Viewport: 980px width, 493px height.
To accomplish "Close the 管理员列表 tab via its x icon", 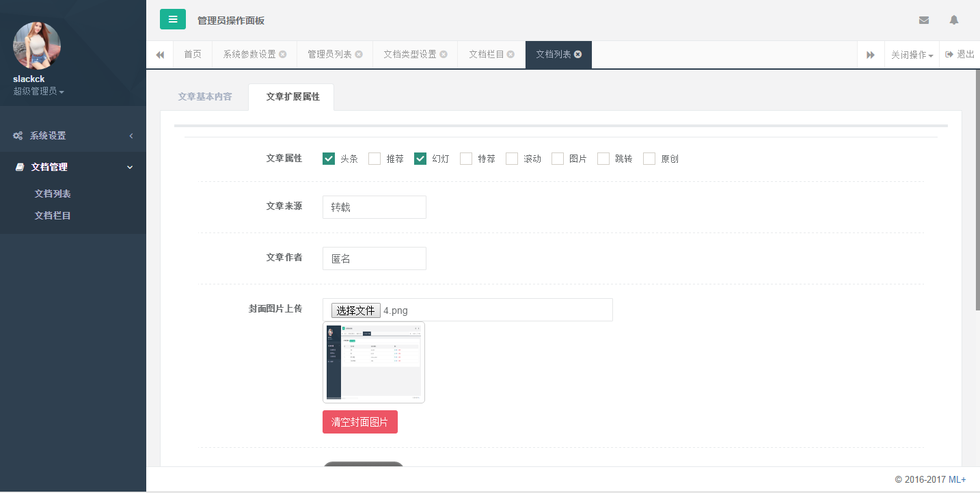I will tap(359, 55).
